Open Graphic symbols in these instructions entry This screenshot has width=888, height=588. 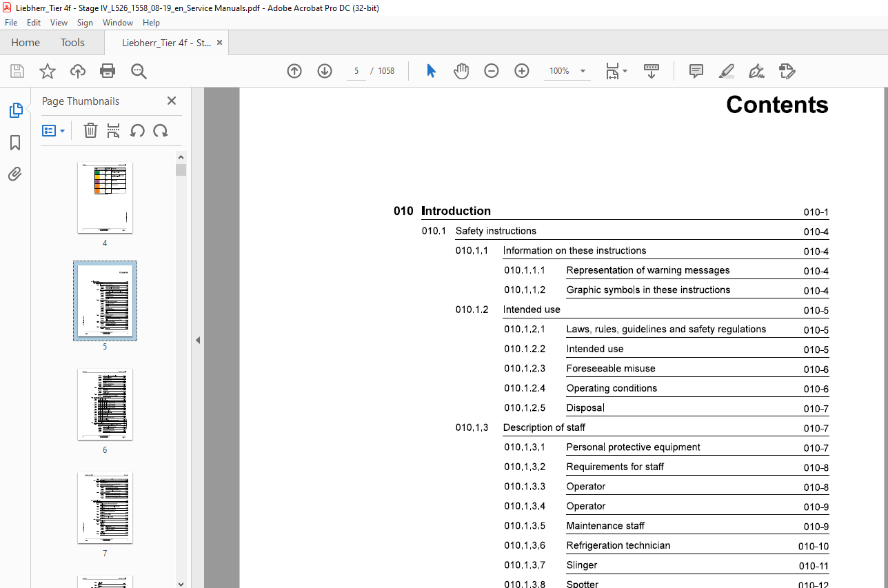coord(648,290)
